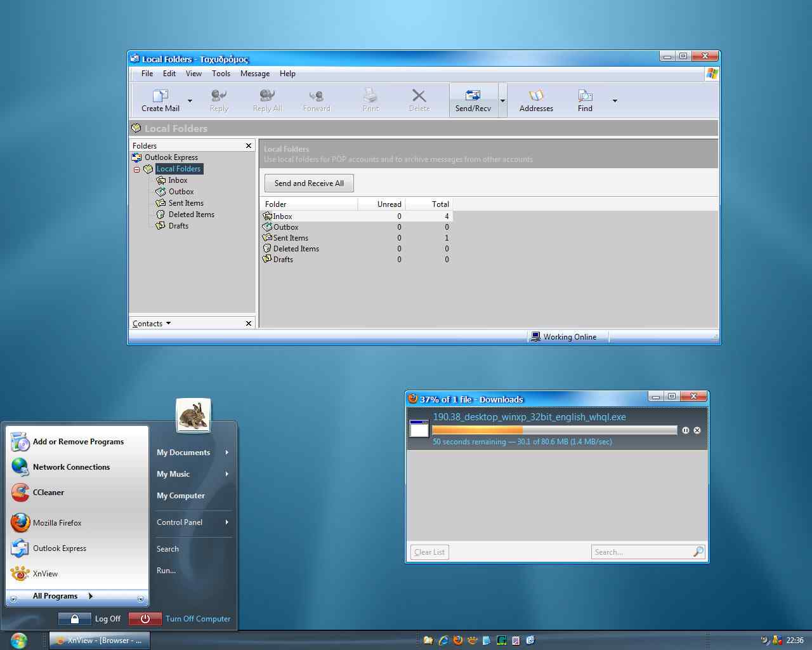812x650 pixels.
Task: Open the View menu
Action: 193,74
